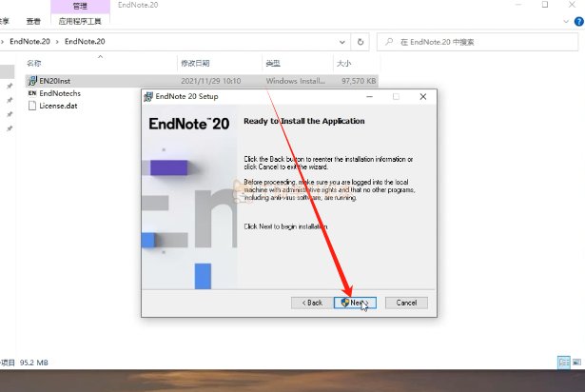This screenshot has width=585, height=392.
Task: Switch to large icons view layout
Action: 576,363
